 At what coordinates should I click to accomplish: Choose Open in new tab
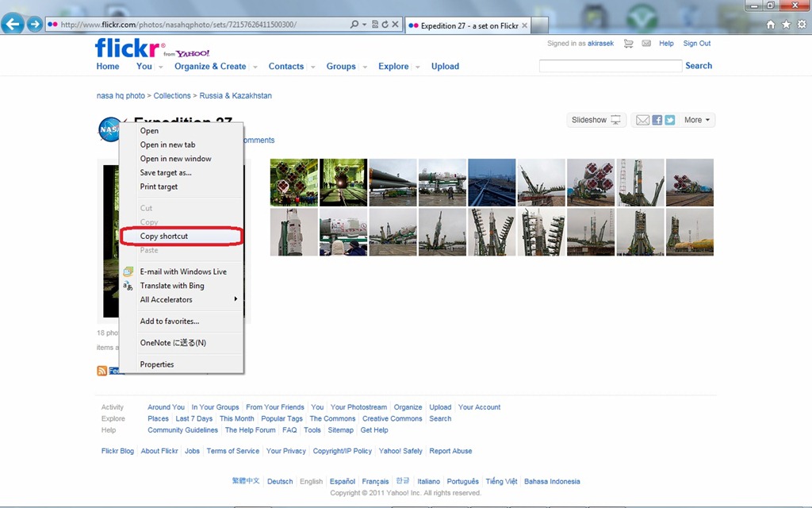[x=167, y=144]
